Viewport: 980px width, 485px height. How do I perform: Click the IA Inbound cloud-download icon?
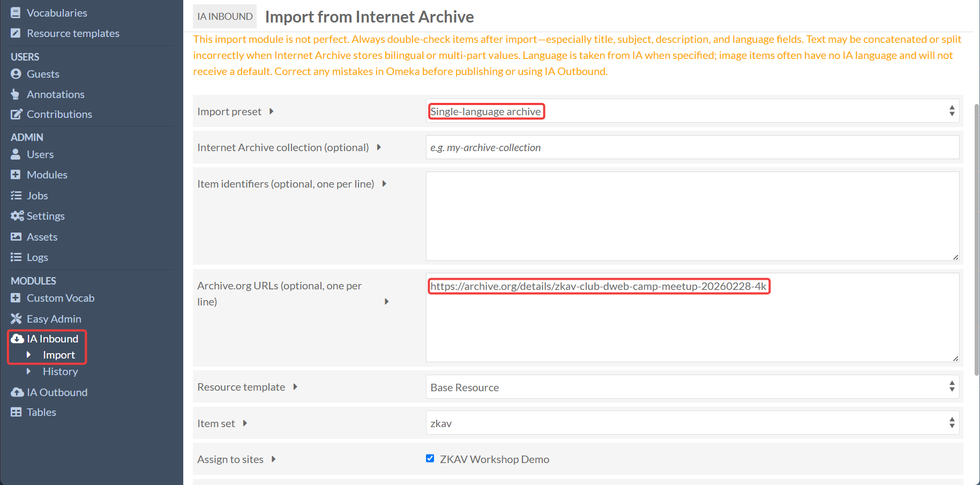point(17,339)
